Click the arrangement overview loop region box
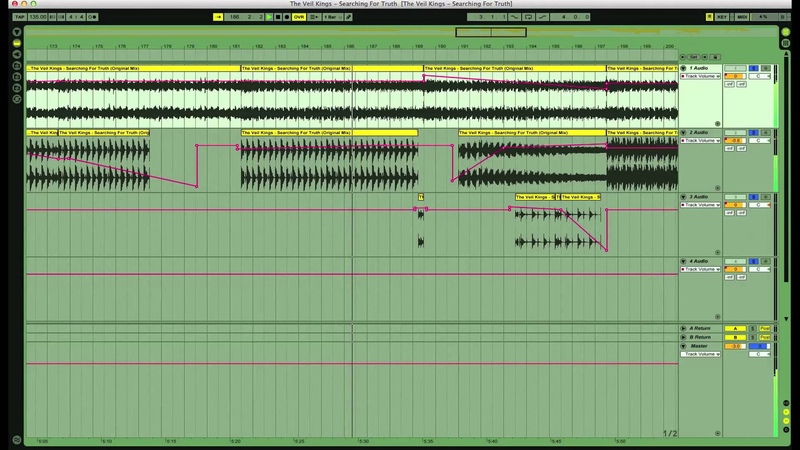The height and width of the screenshot is (450, 800). click(x=491, y=32)
